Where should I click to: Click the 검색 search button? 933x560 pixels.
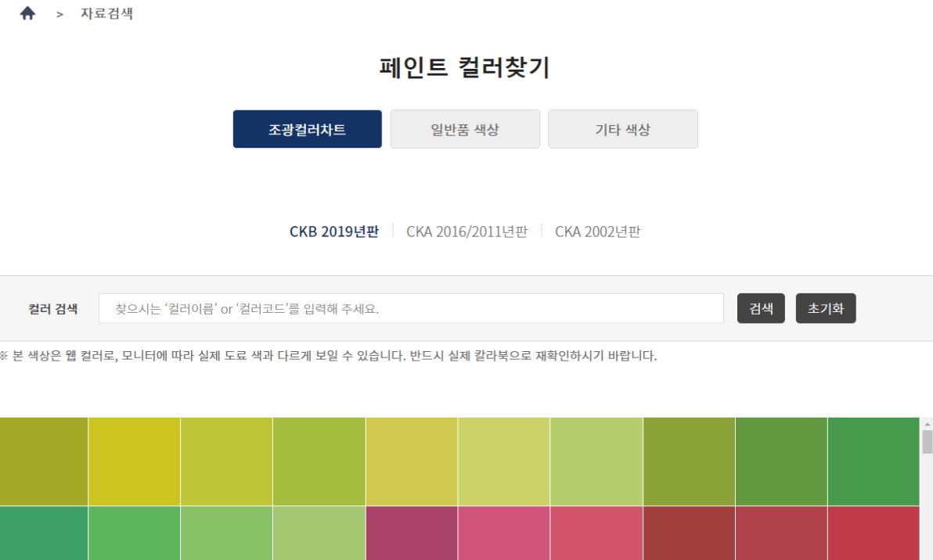tap(761, 308)
